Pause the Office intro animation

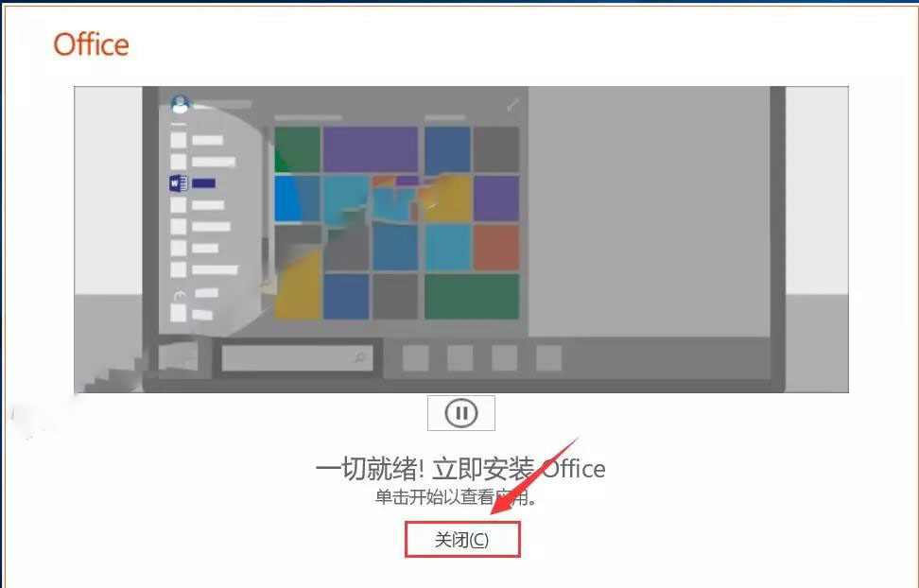click(x=461, y=413)
